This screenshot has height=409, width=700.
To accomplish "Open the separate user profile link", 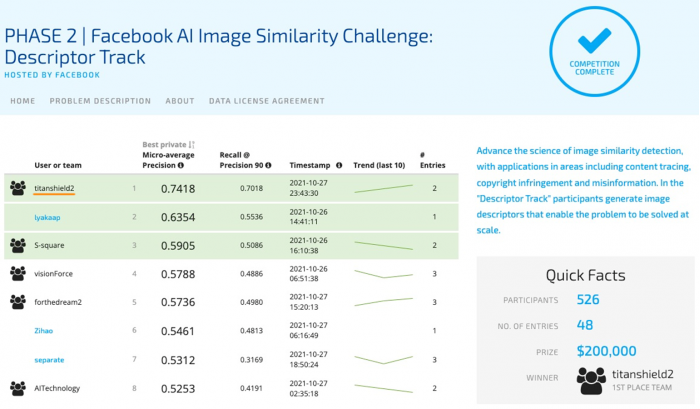I will [49, 360].
